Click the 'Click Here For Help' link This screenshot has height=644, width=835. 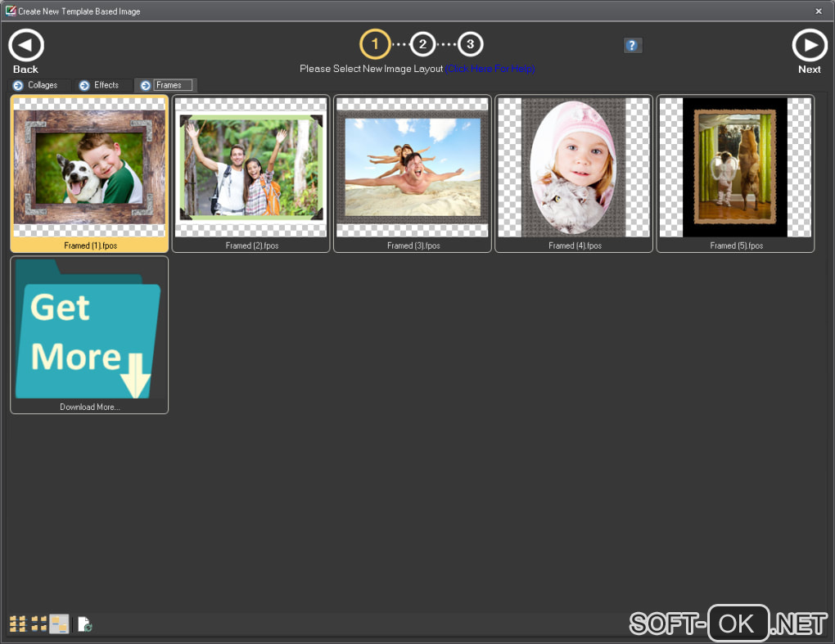click(490, 69)
